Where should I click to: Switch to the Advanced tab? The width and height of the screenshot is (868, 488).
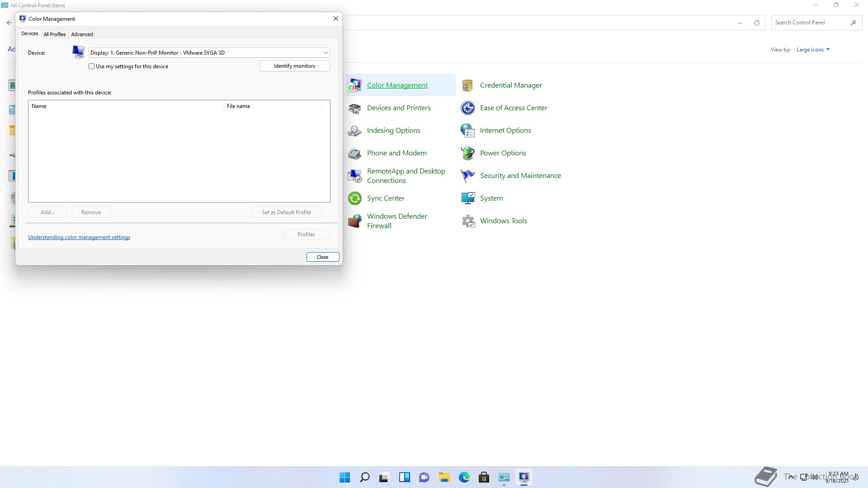(x=82, y=34)
